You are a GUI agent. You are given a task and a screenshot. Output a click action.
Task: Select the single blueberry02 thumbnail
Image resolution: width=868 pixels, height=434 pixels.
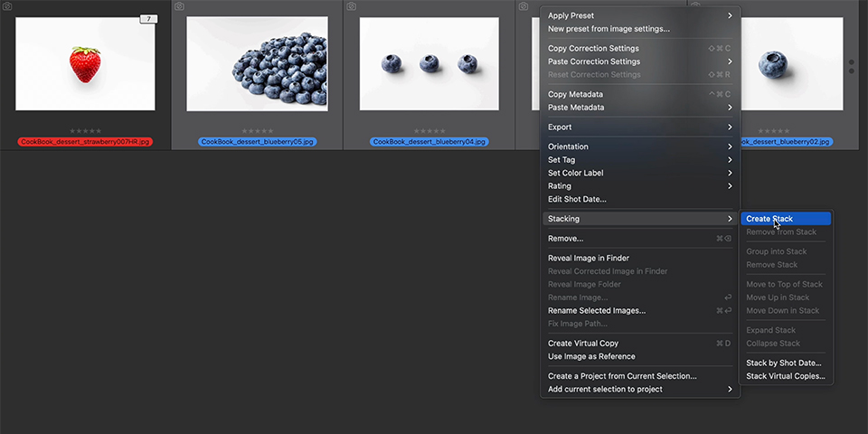point(792,63)
